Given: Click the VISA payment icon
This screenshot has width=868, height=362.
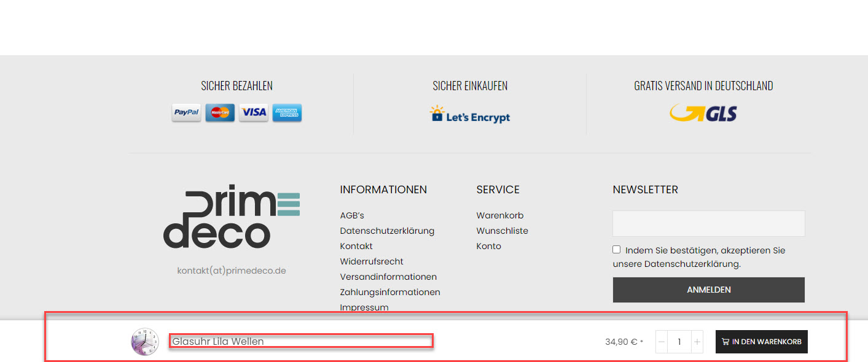Looking at the screenshot, I should [x=254, y=112].
